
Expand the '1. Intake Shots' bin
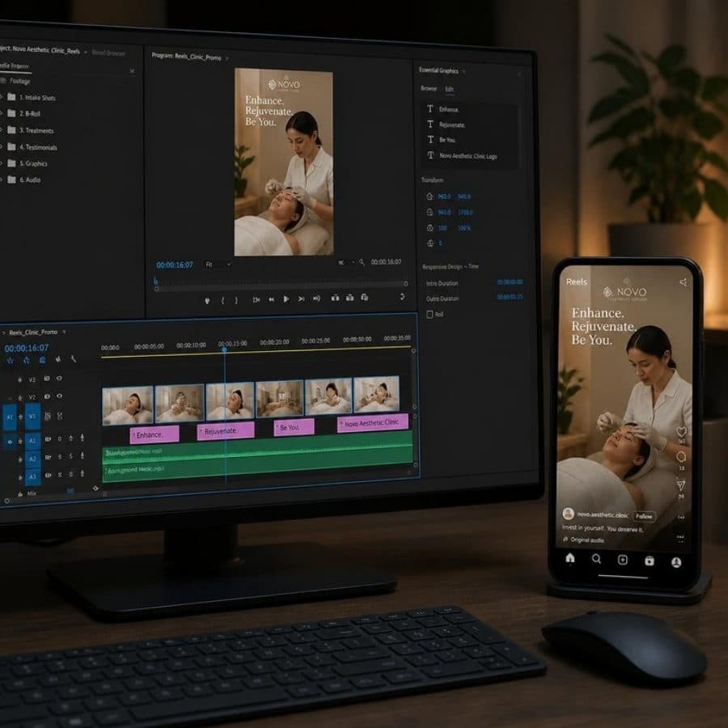2,97
